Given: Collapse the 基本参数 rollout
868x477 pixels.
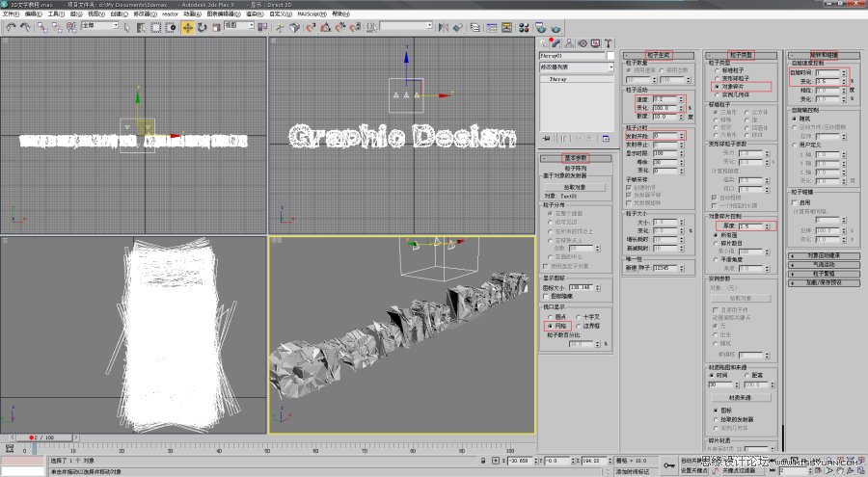Looking at the screenshot, I should click(576, 158).
